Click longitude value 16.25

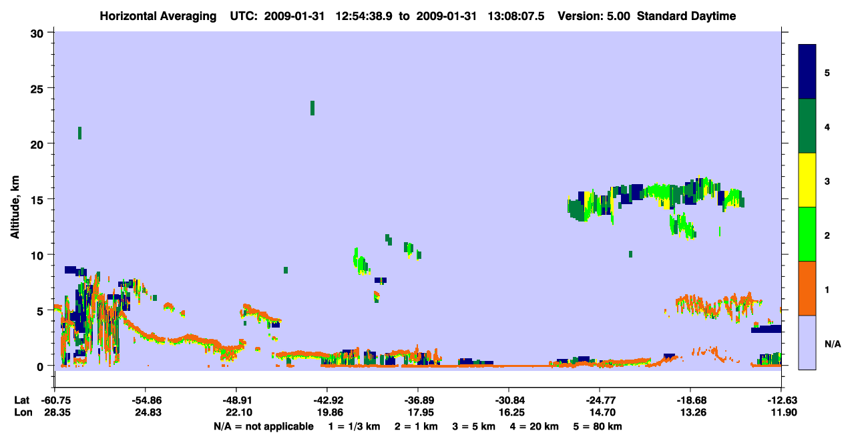pos(511,412)
